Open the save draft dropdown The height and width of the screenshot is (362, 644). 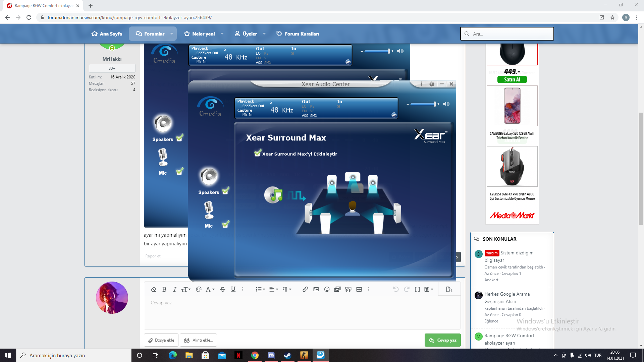(429, 289)
